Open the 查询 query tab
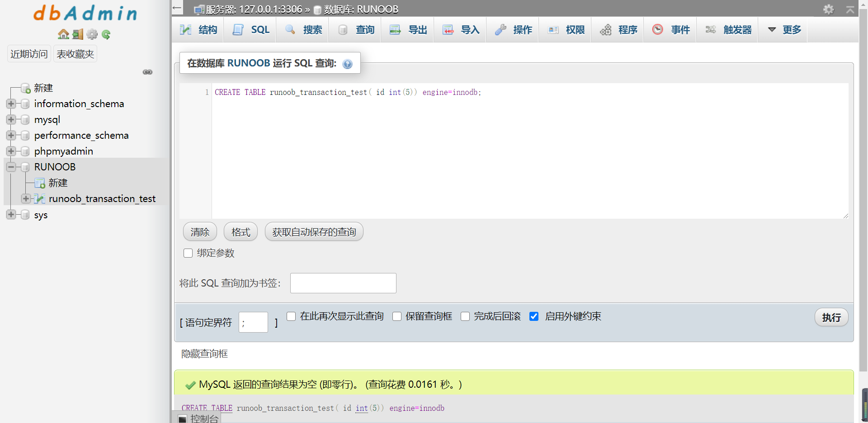868x423 pixels. tap(356, 30)
